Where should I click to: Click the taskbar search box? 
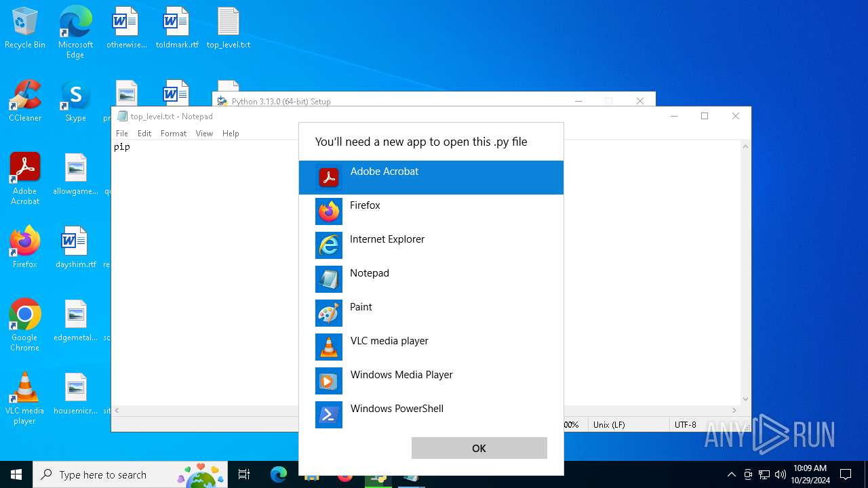click(x=132, y=474)
